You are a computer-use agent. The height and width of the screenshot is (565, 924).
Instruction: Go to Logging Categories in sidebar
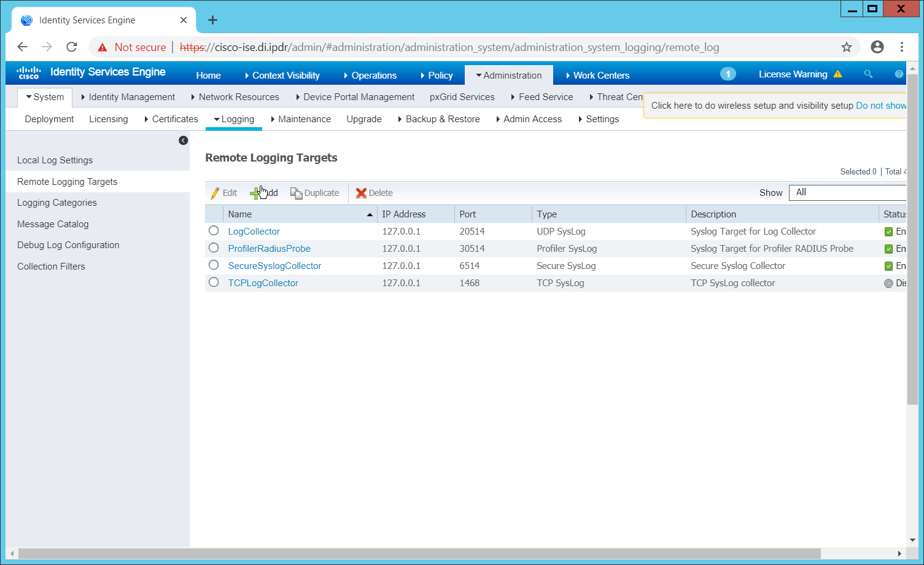[x=57, y=203]
